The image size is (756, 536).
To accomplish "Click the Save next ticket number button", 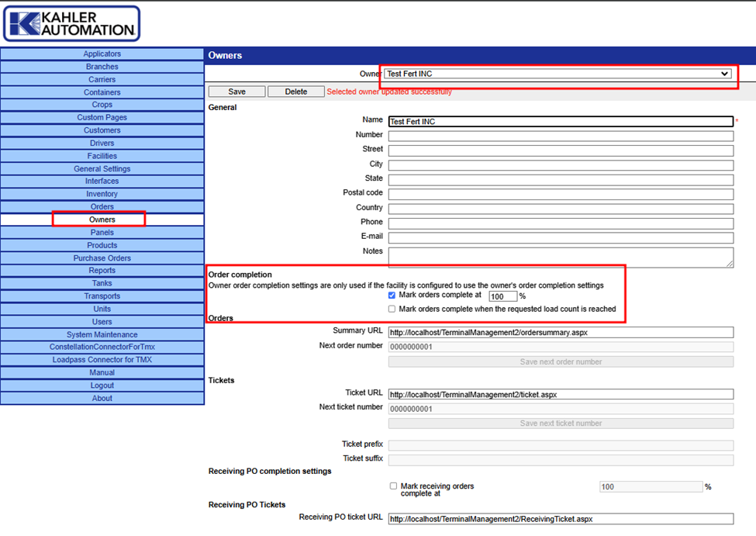I will pyautogui.click(x=561, y=423).
